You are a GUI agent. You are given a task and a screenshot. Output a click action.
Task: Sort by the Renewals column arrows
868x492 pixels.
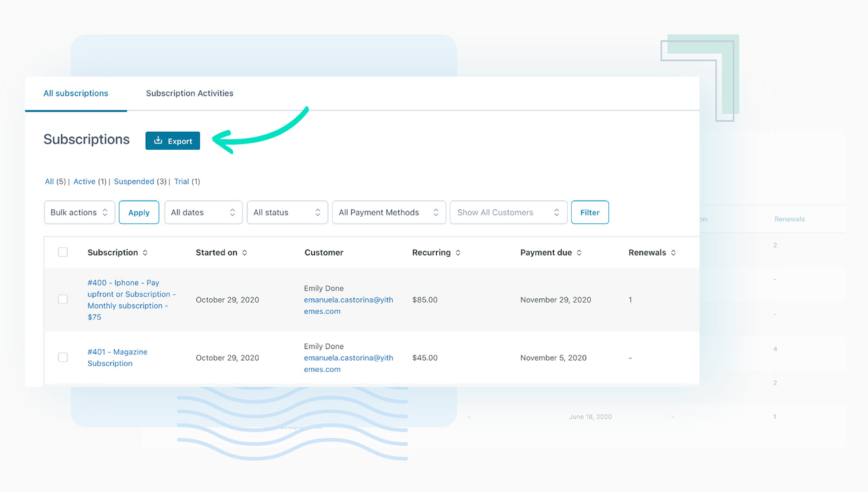(673, 253)
